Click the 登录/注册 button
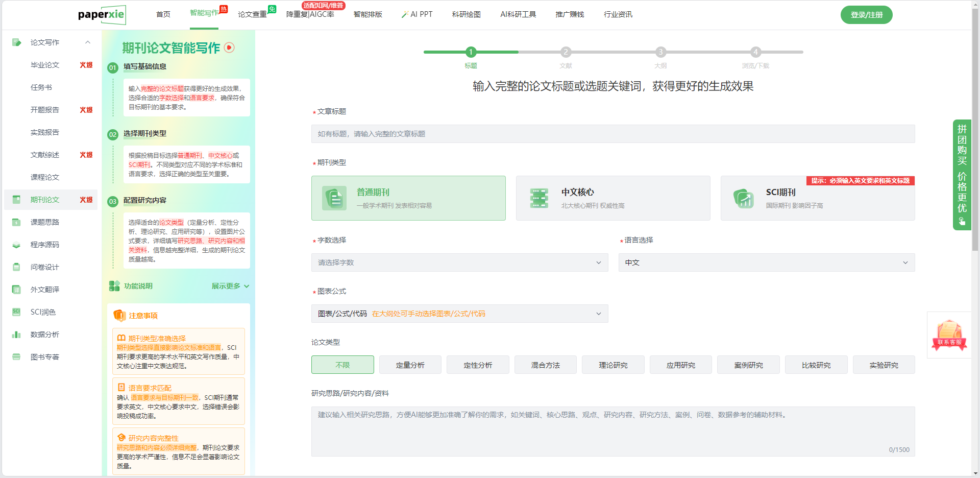This screenshot has height=478, width=980. click(x=866, y=15)
